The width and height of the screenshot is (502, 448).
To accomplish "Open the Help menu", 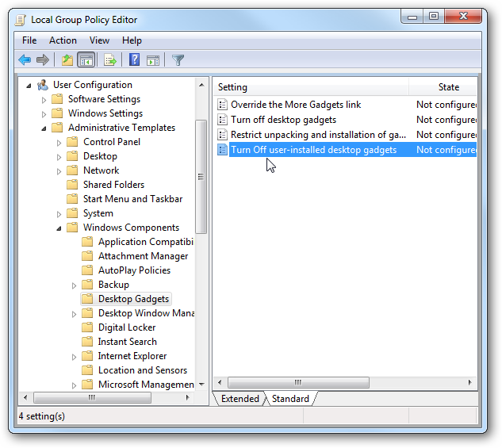I will tap(132, 40).
